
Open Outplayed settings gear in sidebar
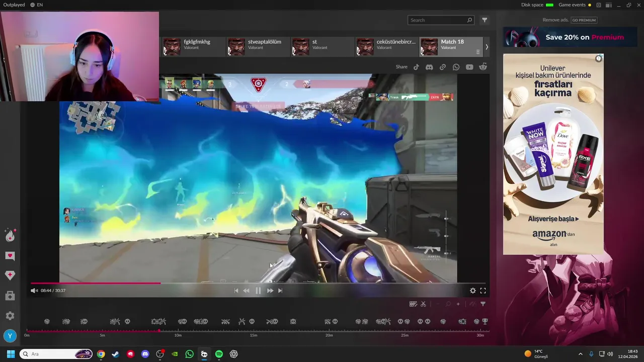[x=10, y=316]
